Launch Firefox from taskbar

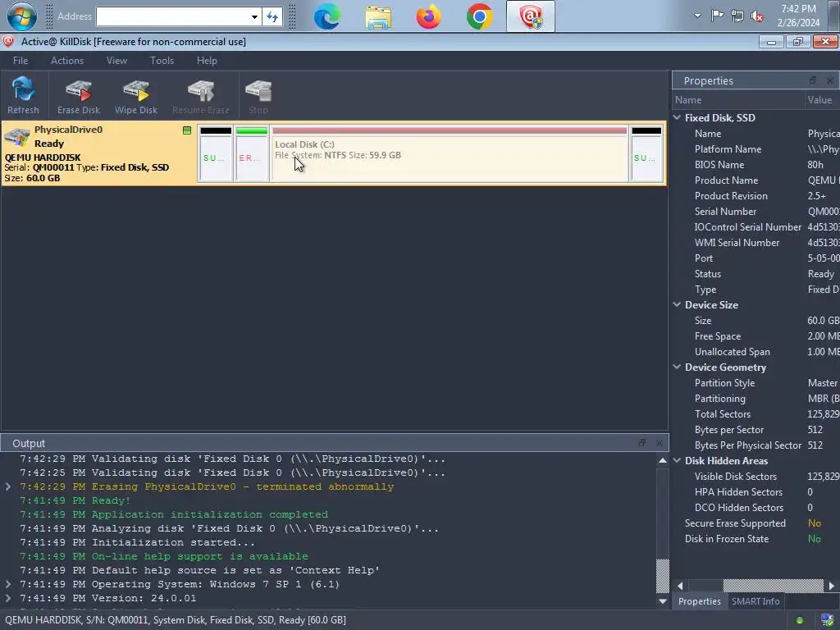(x=428, y=16)
